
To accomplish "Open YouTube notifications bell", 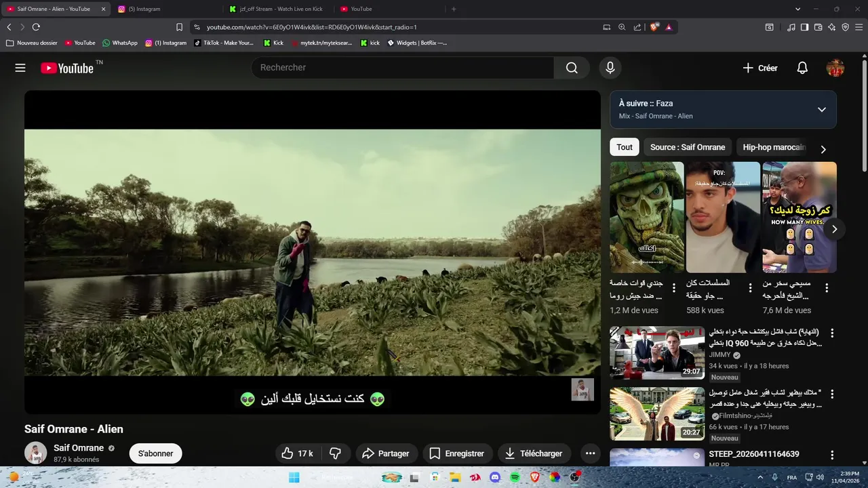I will pyautogui.click(x=802, y=68).
